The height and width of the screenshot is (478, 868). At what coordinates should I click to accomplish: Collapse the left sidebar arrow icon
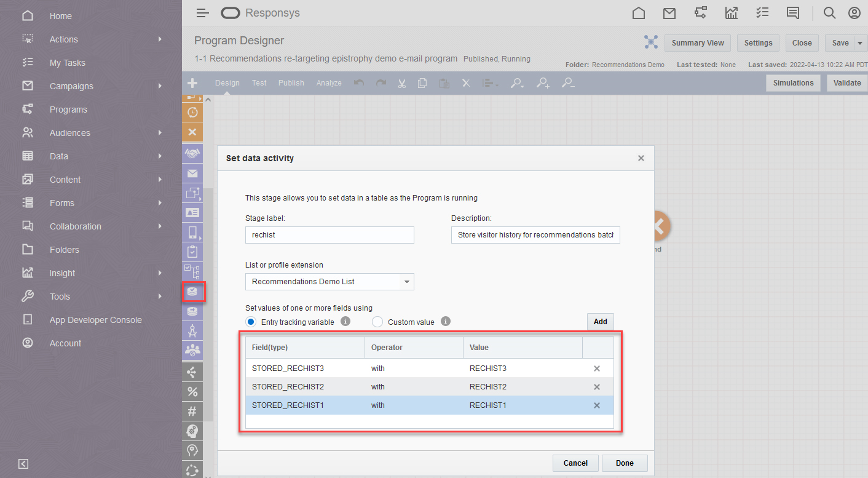tap(23, 464)
